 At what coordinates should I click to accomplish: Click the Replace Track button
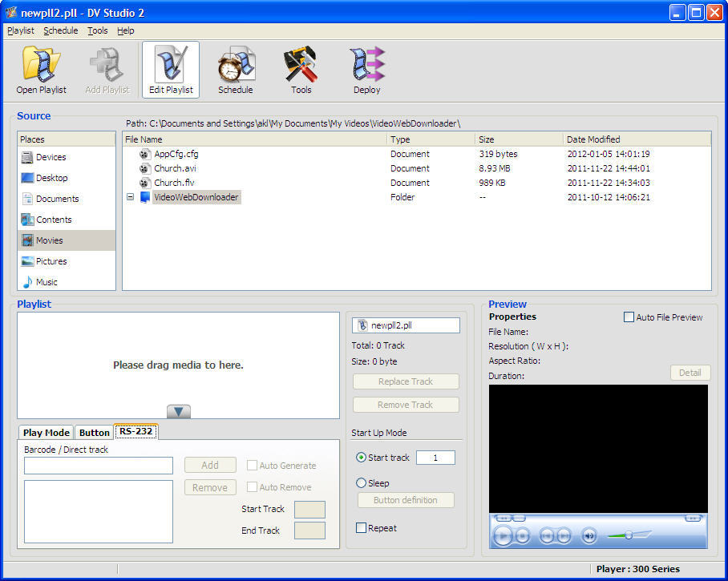tap(406, 381)
